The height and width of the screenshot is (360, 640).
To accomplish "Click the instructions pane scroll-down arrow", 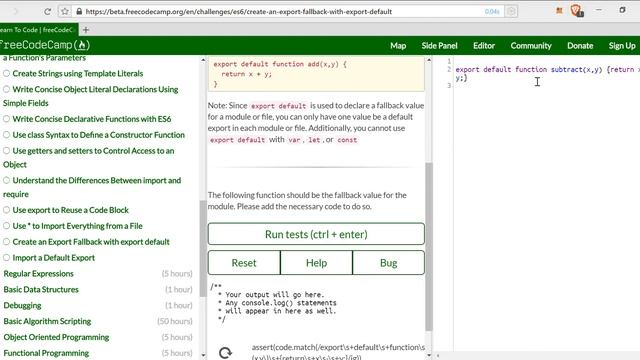I will (429, 355).
